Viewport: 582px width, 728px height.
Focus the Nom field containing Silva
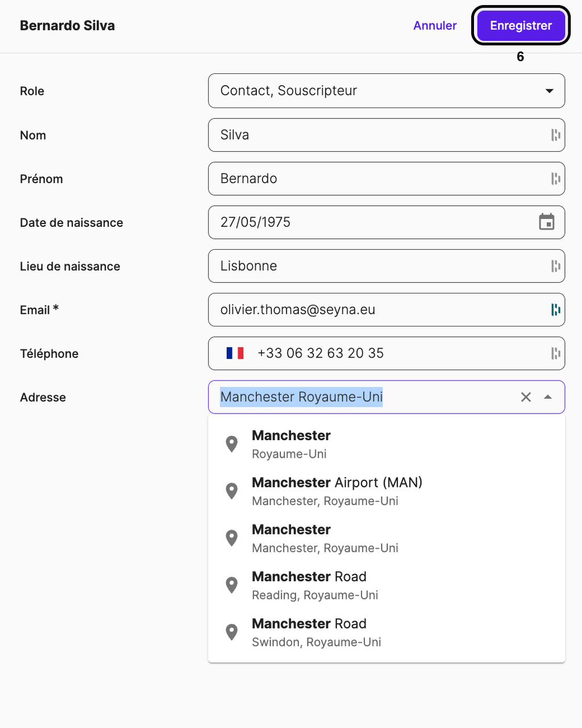(x=386, y=135)
